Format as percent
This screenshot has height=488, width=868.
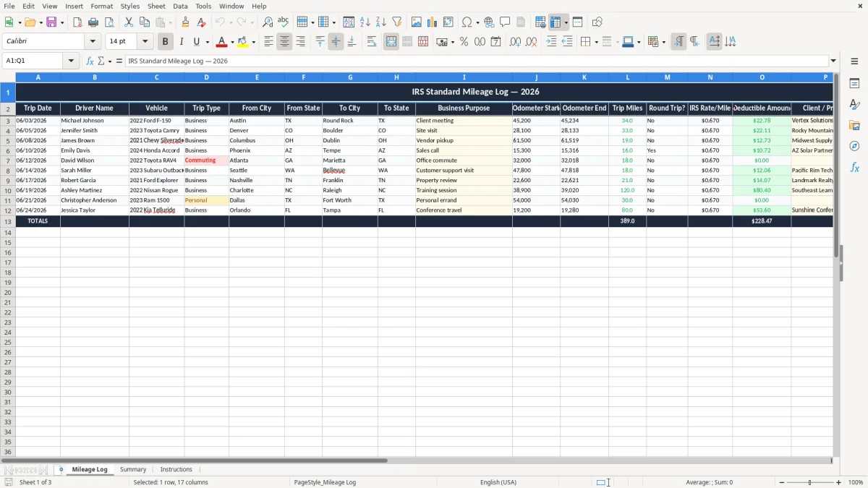tap(464, 42)
